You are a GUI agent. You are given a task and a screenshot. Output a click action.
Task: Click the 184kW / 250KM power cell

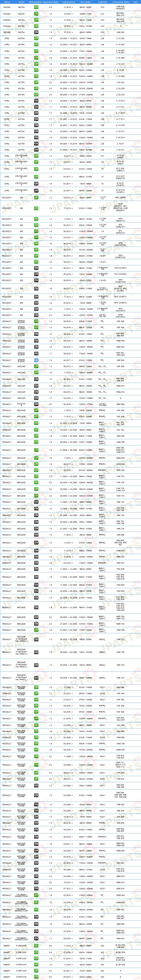pos(85,262)
